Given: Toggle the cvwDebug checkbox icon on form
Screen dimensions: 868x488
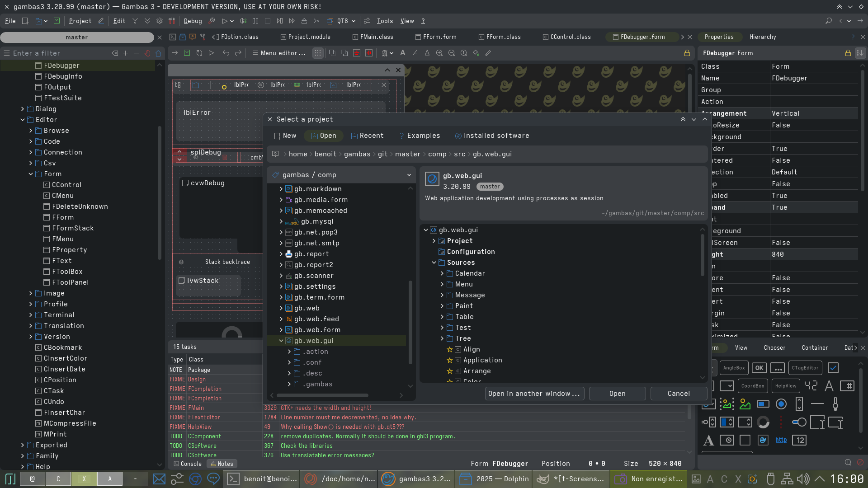Looking at the screenshot, I should coord(185,183).
